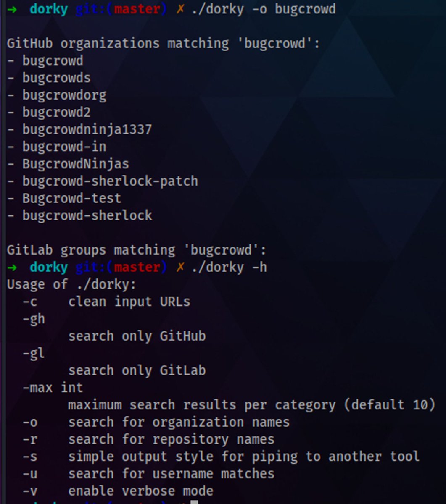Click the result 'bugcrowd2'
The height and width of the screenshot is (504, 446).
tap(56, 112)
